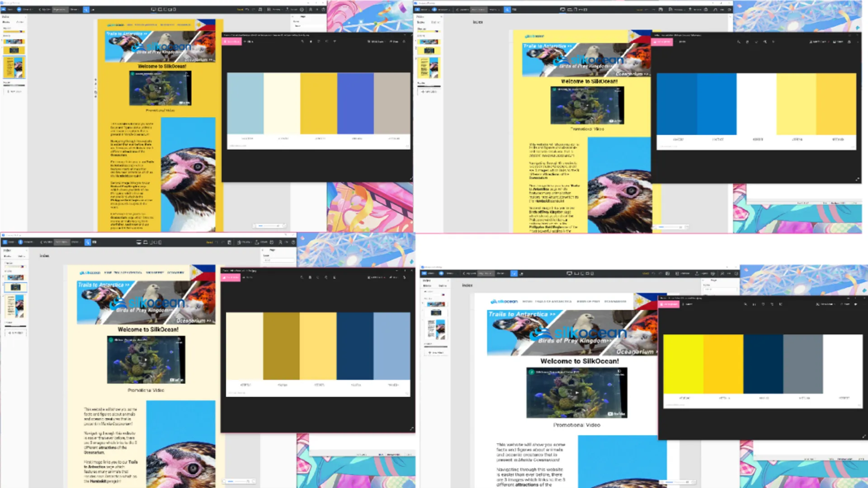Click undo arrow in golden-page editor toolbar
Viewport: 868px width, 488px height.
coord(247,9)
